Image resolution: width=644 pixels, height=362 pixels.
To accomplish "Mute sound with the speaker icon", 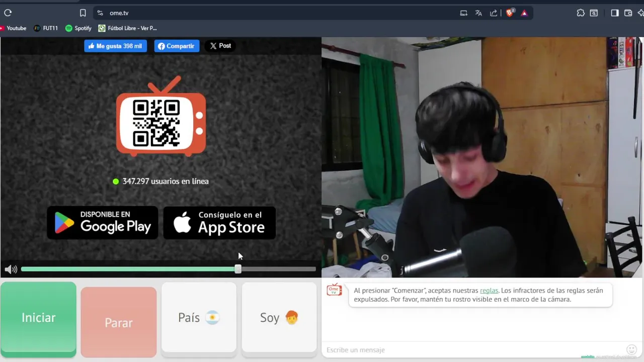I will (11, 269).
